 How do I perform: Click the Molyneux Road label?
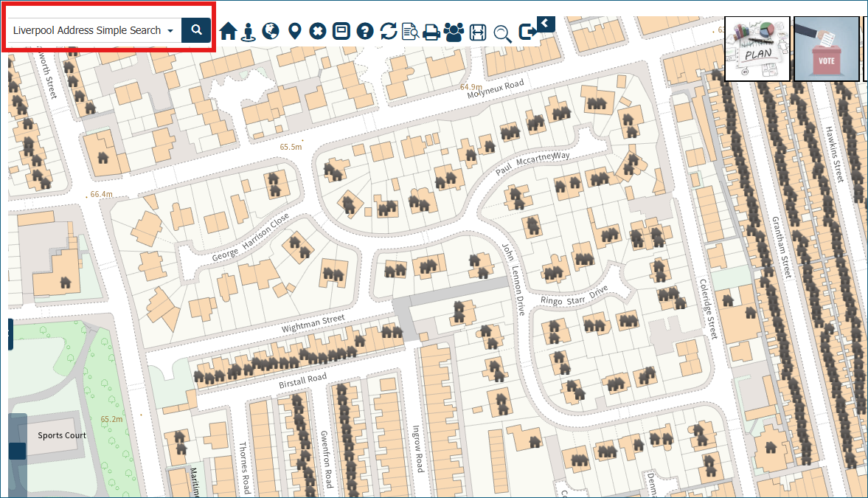496,89
